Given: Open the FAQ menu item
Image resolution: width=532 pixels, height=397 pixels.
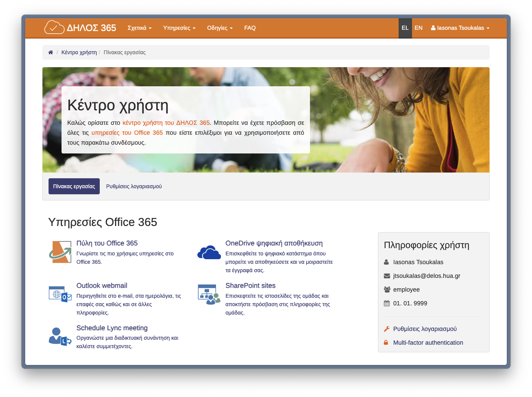Looking at the screenshot, I should pyautogui.click(x=250, y=28).
